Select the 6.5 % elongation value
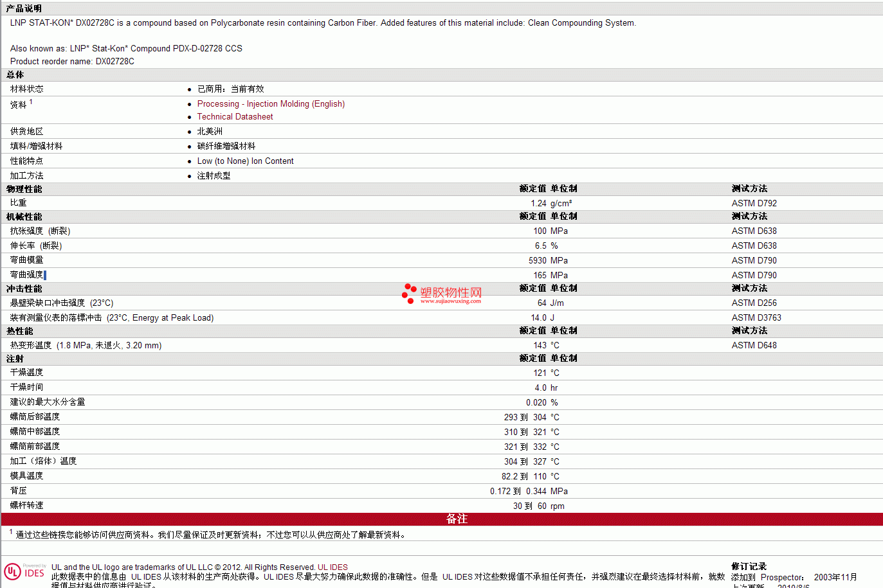 click(x=547, y=246)
